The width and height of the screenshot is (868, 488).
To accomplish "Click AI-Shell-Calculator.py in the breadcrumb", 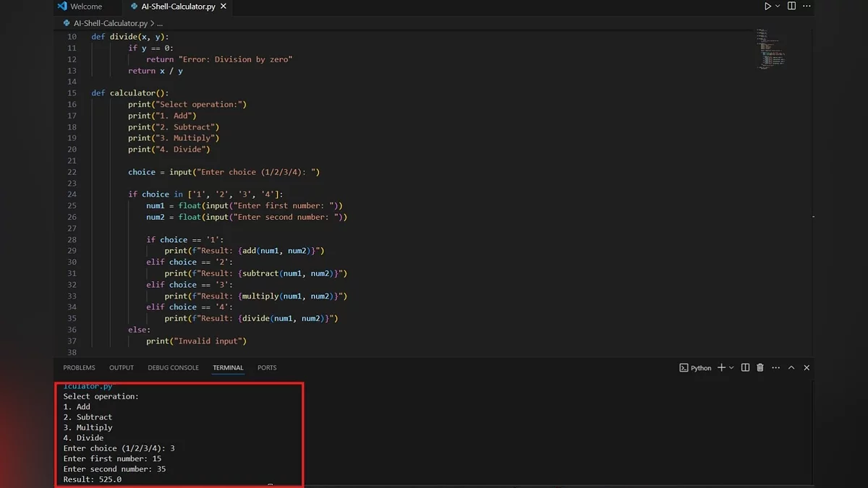I will (110, 23).
